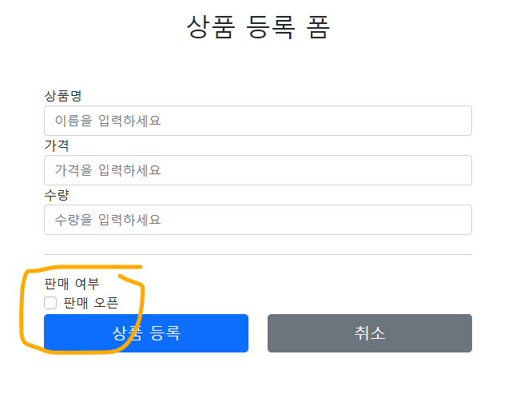Click the placeholder 이름을 입력하세요
This screenshot has height=414, width=532.
click(108, 121)
